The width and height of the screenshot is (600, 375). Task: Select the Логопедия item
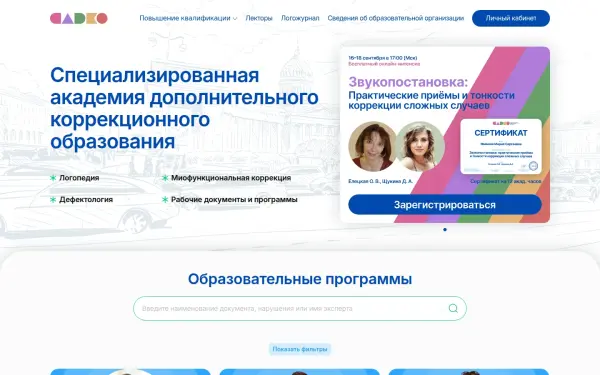[79, 178]
